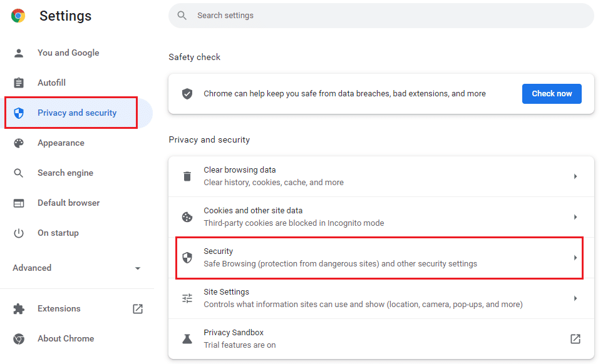This screenshot has width=603, height=364.
Task: Open the Search engine settings section
Action: [x=65, y=173]
